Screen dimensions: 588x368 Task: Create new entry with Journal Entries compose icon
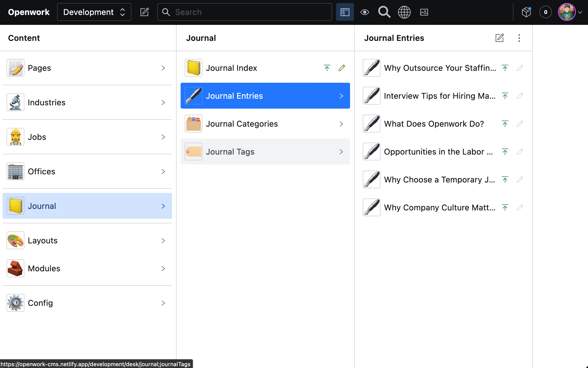pyautogui.click(x=499, y=38)
